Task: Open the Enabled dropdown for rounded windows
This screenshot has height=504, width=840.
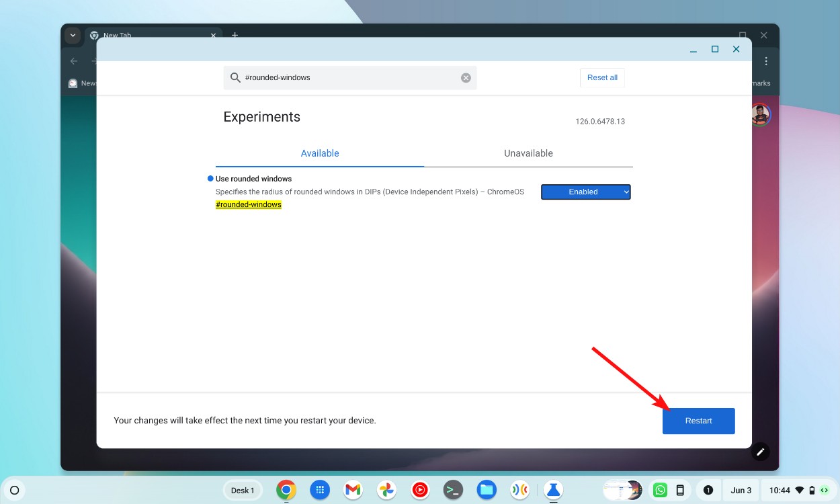Action: [585, 192]
